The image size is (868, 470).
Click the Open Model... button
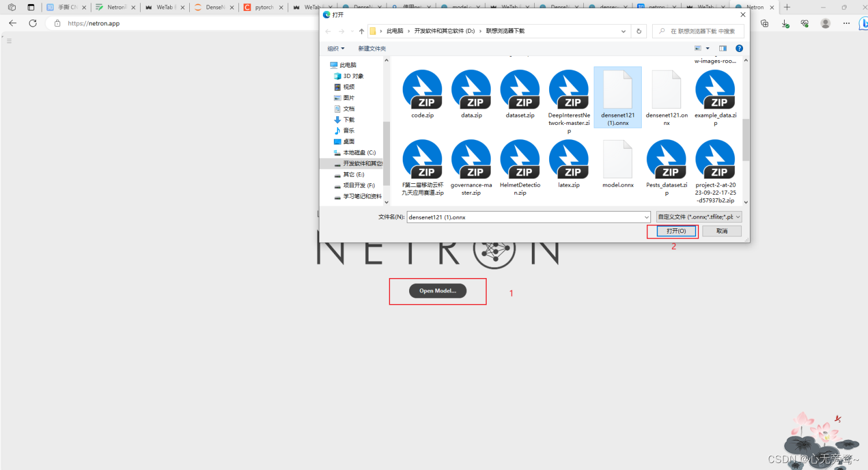click(437, 291)
